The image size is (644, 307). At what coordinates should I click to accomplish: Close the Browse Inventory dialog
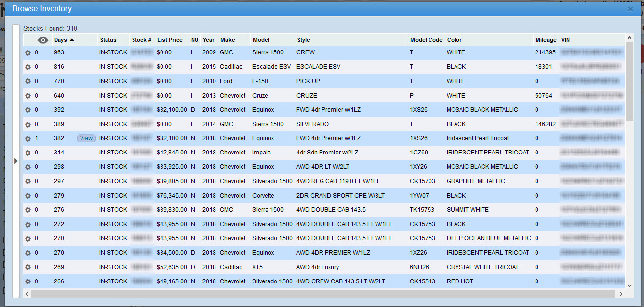(630, 9)
